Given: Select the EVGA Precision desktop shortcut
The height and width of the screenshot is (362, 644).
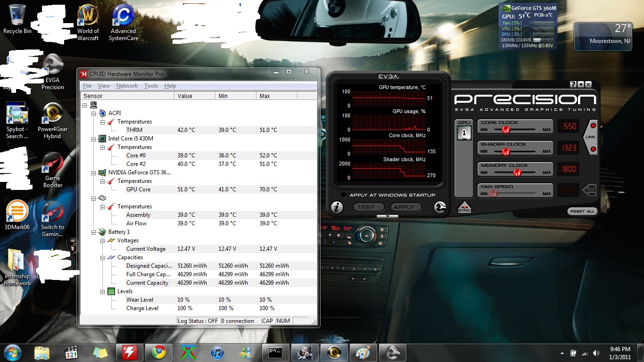Looking at the screenshot, I should (52, 72).
